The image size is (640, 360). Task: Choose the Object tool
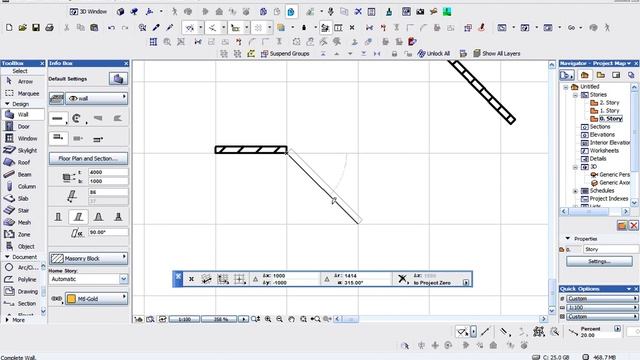[x=22, y=247]
